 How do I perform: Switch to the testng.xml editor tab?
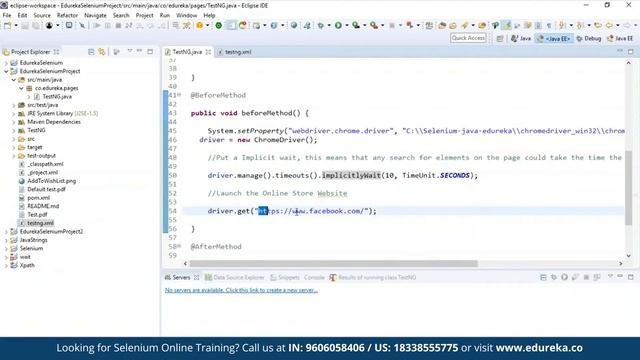point(235,52)
